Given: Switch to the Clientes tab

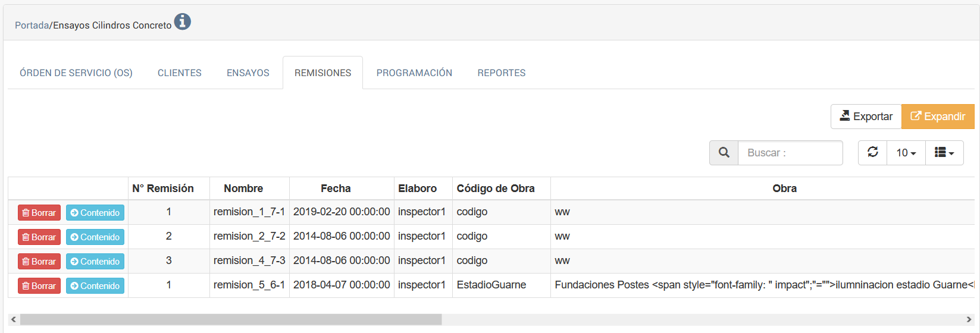Looking at the screenshot, I should pyautogui.click(x=179, y=73).
